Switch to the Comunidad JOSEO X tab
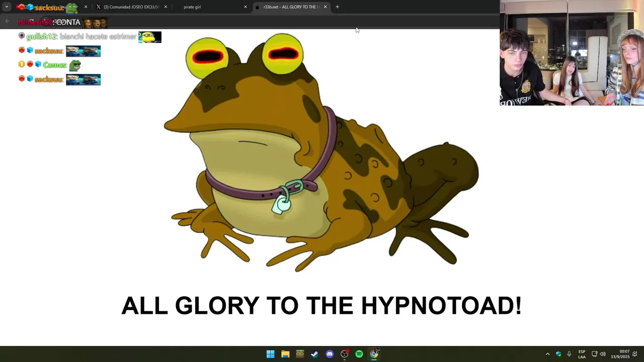This screenshot has height=362, width=644. tap(132, 7)
